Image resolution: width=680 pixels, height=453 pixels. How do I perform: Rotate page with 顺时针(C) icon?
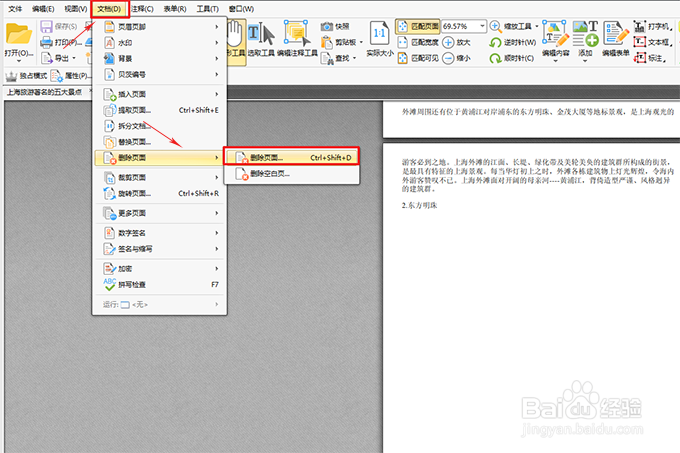click(x=495, y=58)
